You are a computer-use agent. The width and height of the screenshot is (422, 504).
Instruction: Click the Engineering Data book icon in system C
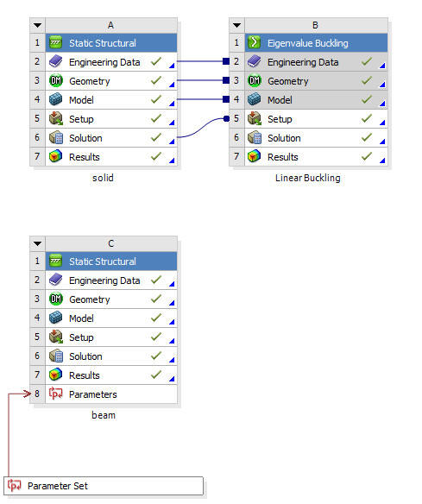[56, 280]
